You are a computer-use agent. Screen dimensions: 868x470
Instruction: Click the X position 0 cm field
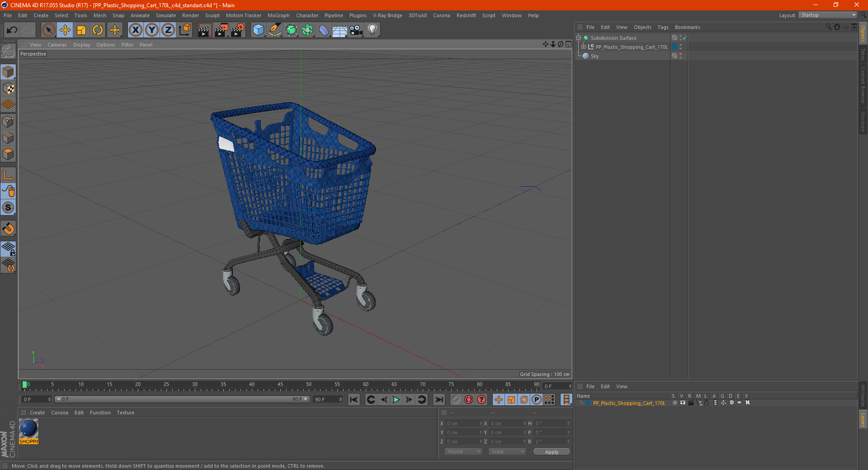coord(463,423)
